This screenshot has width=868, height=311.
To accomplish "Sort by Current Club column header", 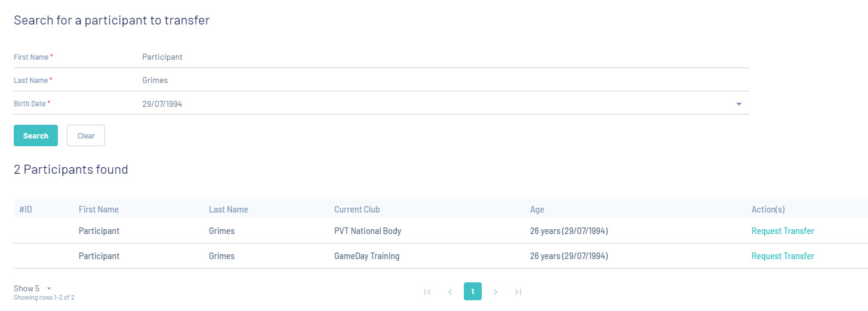I will point(357,210).
